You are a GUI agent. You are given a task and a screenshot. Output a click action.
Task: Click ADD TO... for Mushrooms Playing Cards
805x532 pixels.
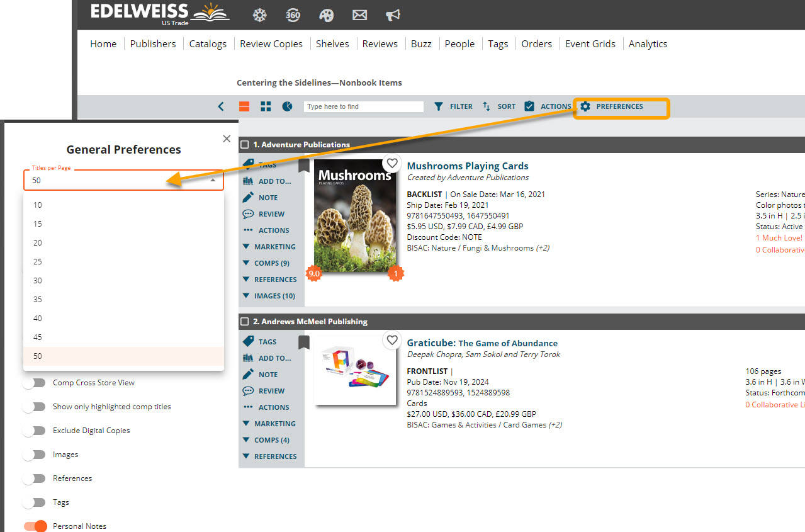[x=267, y=181]
